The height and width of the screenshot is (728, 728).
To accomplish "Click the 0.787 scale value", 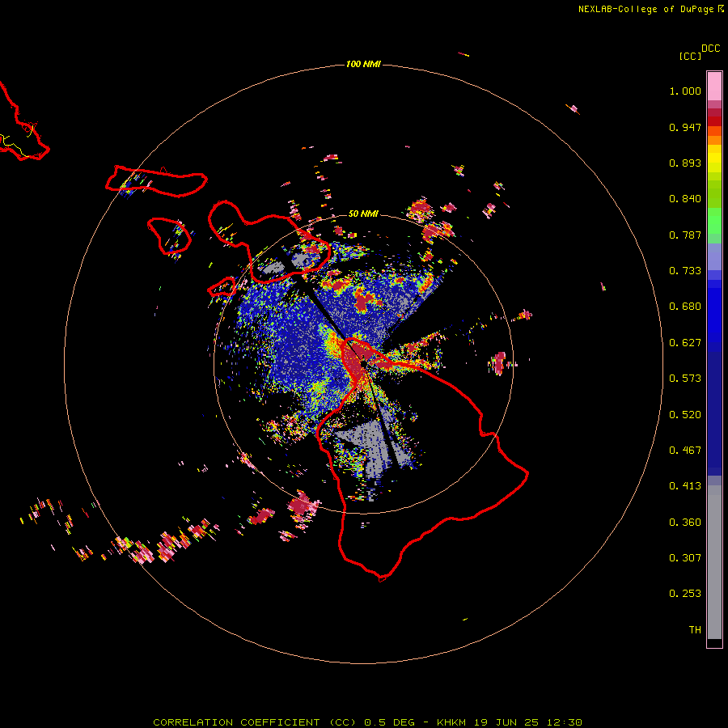I will (x=685, y=235).
